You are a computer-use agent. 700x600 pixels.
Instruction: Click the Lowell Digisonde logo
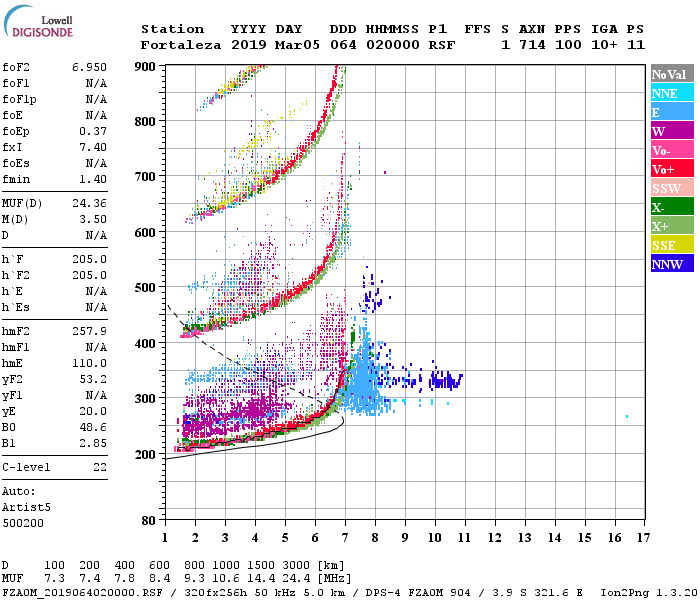[x=38, y=22]
